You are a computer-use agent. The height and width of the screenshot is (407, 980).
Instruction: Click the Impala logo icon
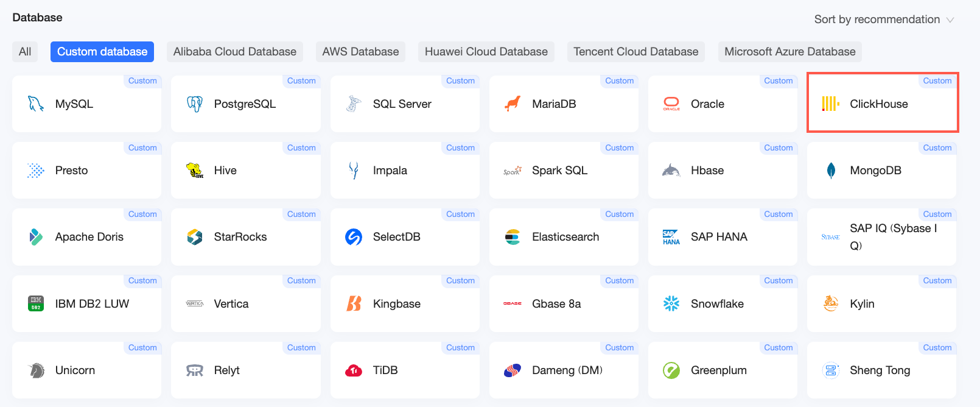click(354, 171)
